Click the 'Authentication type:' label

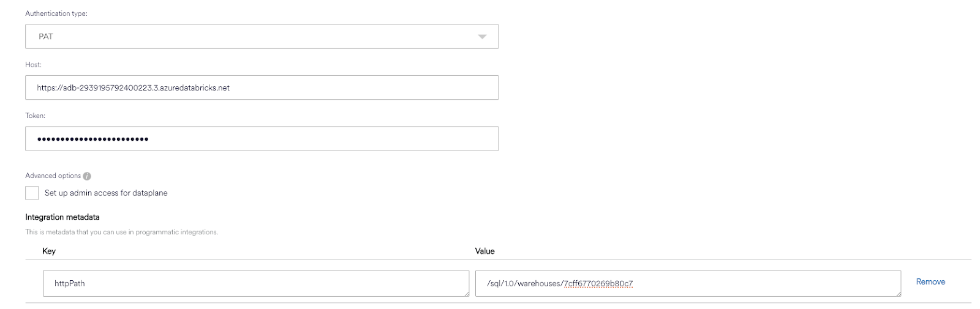[x=56, y=13]
